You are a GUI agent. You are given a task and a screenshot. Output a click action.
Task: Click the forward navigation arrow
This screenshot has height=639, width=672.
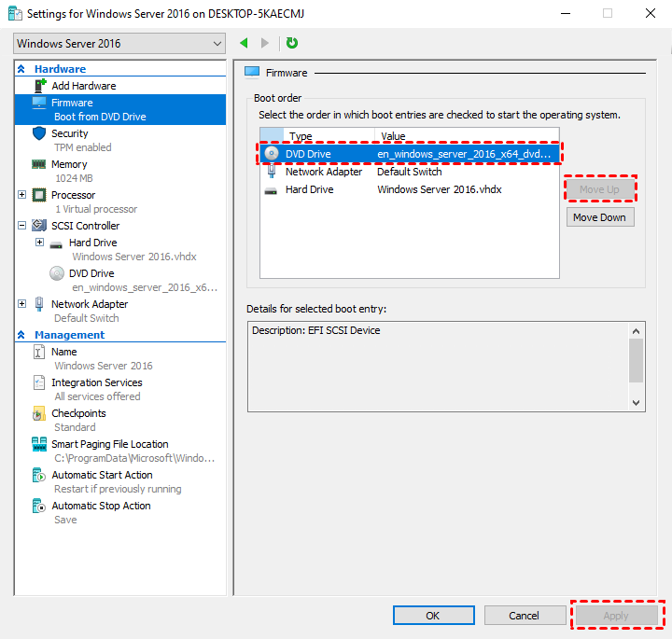[x=265, y=43]
